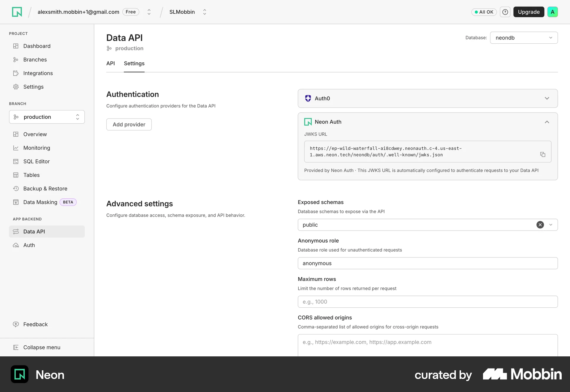Viewport: 570px width, 392px height.
Task: Collapse the Neon Auth provider panel
Action: coord(547,122)
